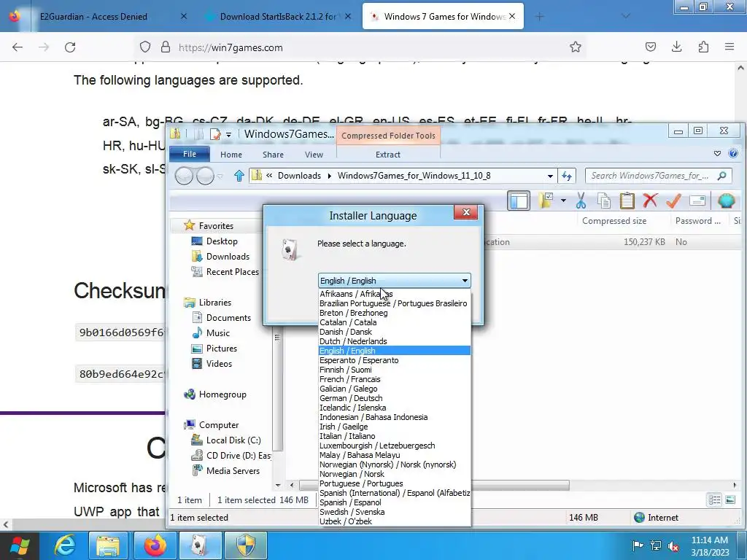The width and height of the screenshot is (747, 560).
Task: Open the Home ribbon tab
Action: (231, 155)
